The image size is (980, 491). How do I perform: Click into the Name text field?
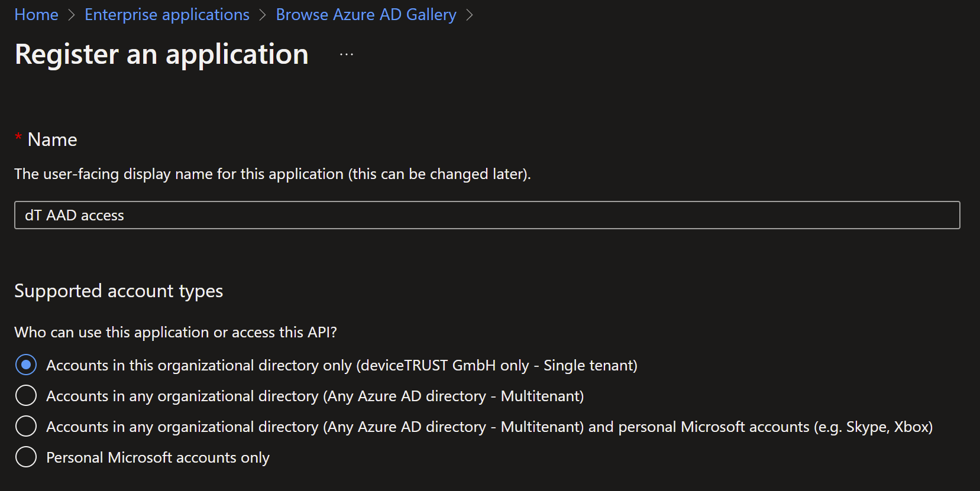point(486,215)
